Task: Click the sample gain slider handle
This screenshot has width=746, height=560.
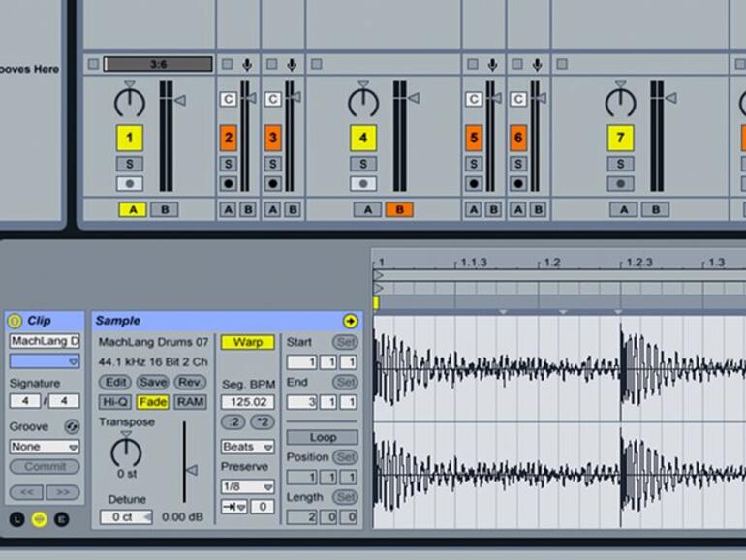Action: pyautogui.click(x=191, y=470)
